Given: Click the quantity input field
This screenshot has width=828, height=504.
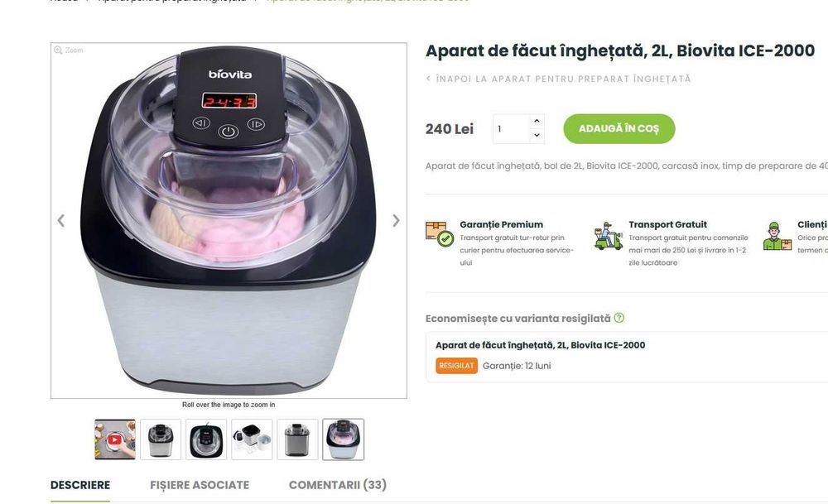Looking at the screenshot, I should tap(511, 129).
